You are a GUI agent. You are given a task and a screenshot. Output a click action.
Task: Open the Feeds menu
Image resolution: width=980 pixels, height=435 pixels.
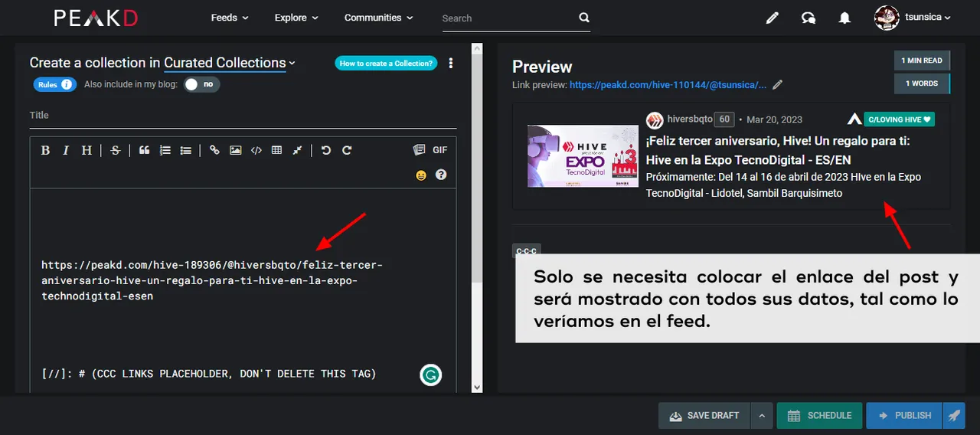(230, 18)
